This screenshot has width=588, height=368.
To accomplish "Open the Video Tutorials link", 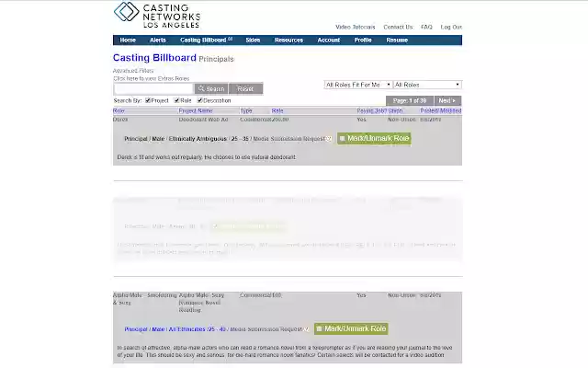I will (356, 27).
